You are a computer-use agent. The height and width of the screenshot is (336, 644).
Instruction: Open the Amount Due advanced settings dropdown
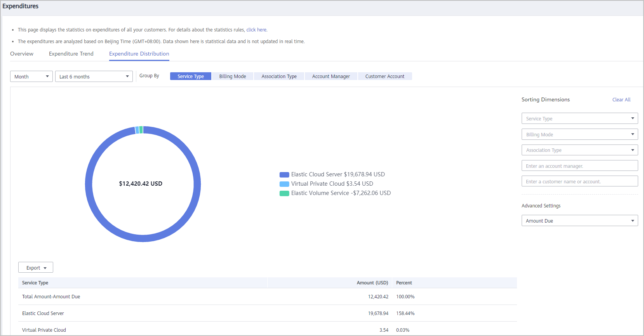(579, 221)
